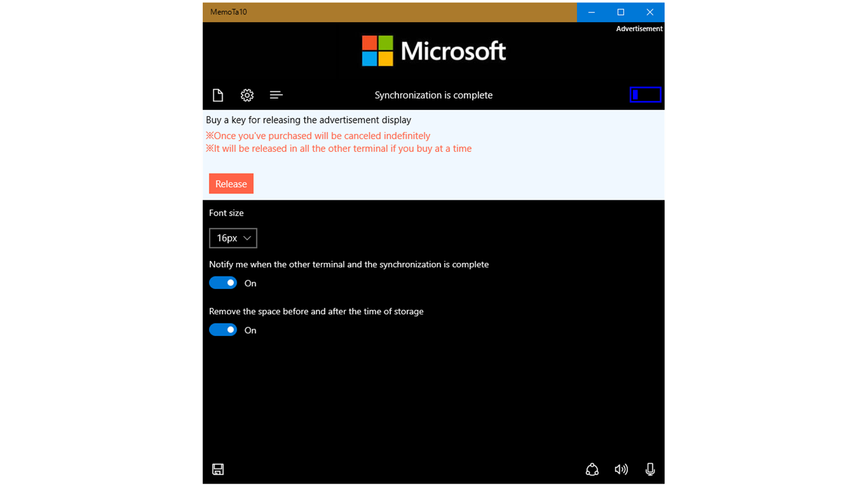868x488 pixels.
Task: Click the blue rectangle indicator in toolbar
Action: [645, 95]
